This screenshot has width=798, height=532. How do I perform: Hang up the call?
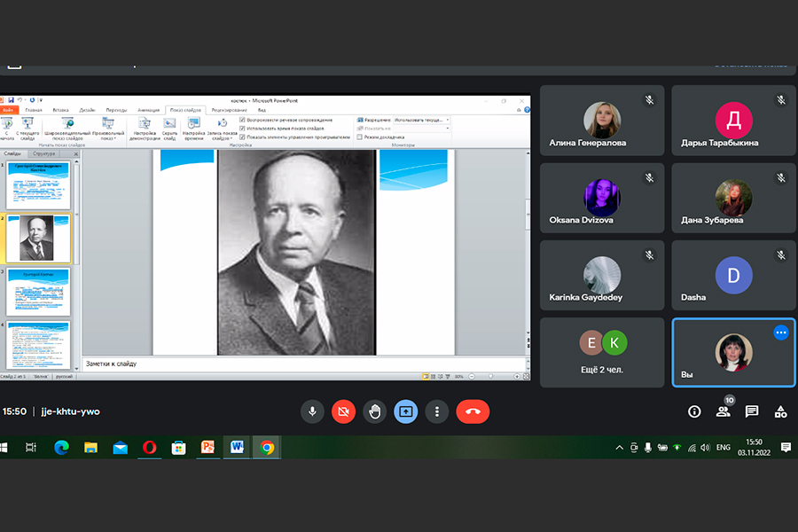point(473,411)
